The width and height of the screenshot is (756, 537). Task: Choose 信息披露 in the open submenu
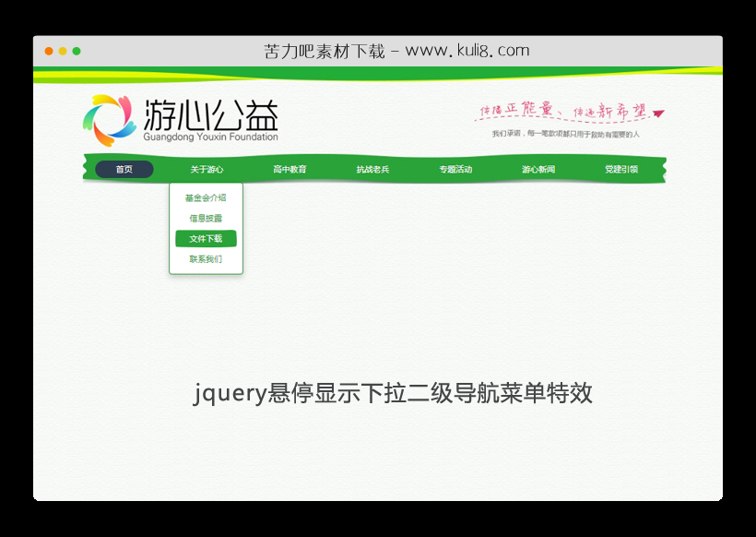point(207,219)
